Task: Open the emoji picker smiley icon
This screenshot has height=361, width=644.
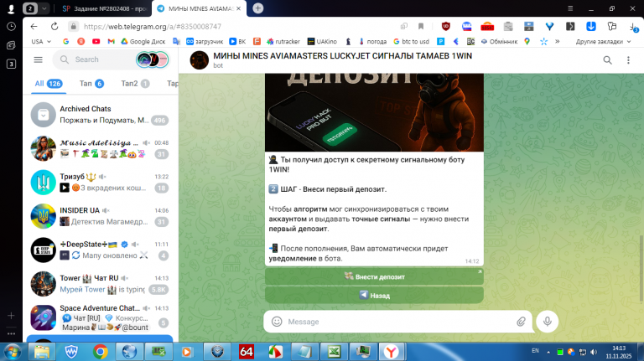Action: click(277, 322)
